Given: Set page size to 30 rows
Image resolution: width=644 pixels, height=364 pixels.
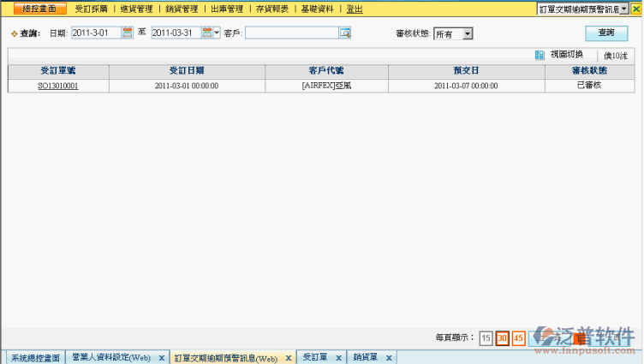Looking at the screenshot, I should (502, 338).
